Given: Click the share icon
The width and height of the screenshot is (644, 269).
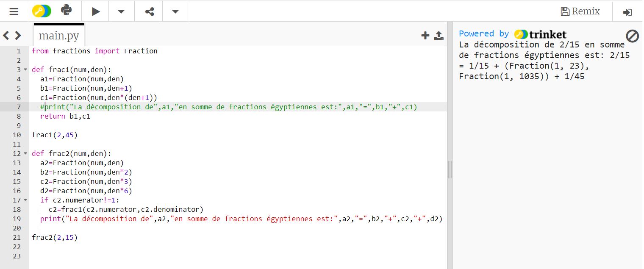Looking at the screenshot, I should point(150,11).
